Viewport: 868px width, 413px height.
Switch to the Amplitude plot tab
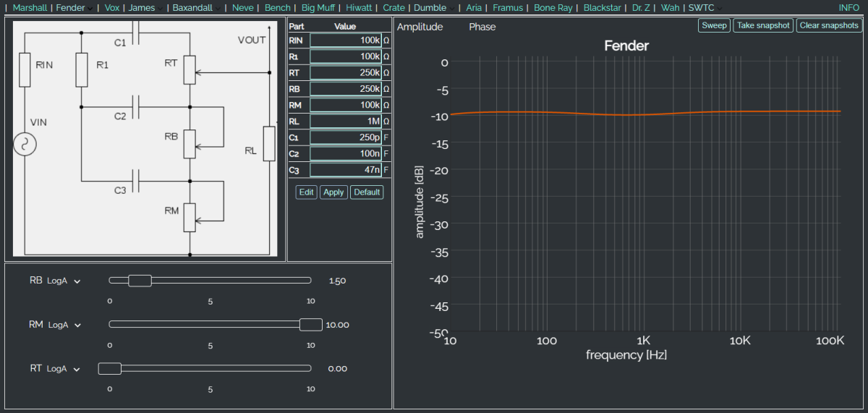point(420,27)
